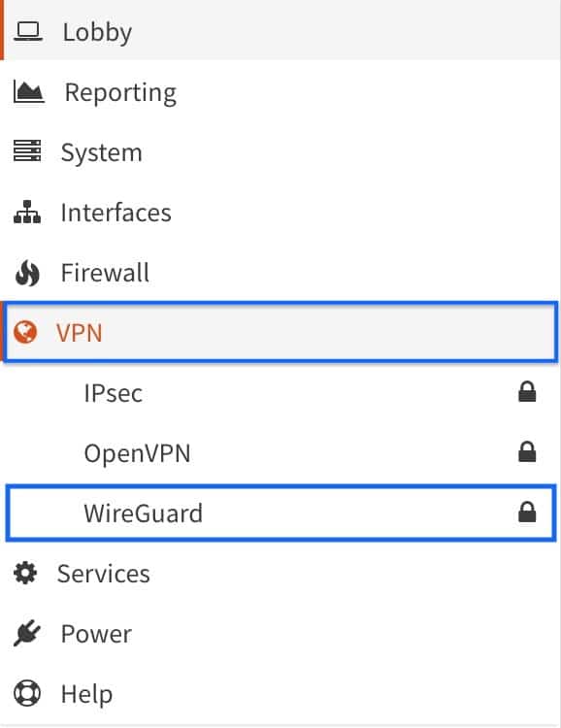This screenshot has width=561, height=728.
Task: Collapse the VPN menu section
Action: coord(280,332)
